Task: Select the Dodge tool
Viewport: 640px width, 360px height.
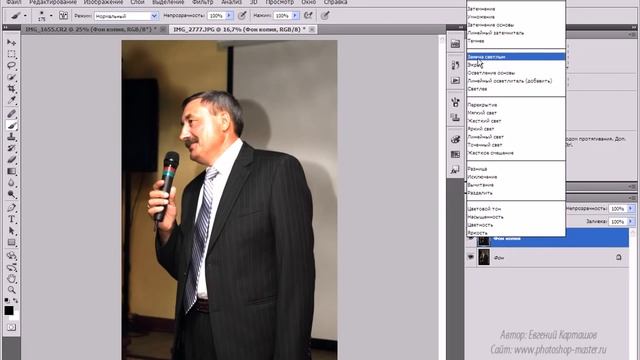Action: coord(11,194)
